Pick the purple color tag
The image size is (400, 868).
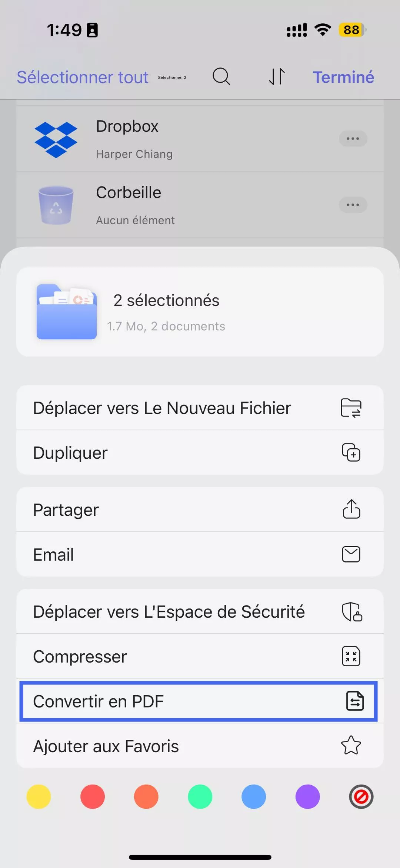[x=307, y=796]
